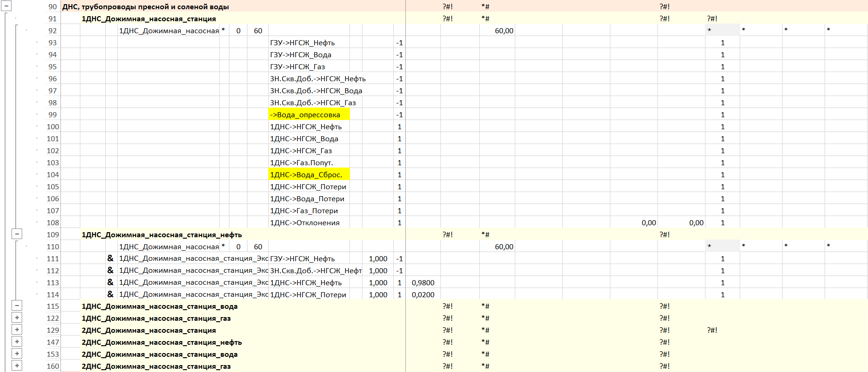Click the '1ДНС_Дожимная_насосная_станция_нефть' heading cell
The height and width of the screenshot is (372, 868).
point(162,234)
